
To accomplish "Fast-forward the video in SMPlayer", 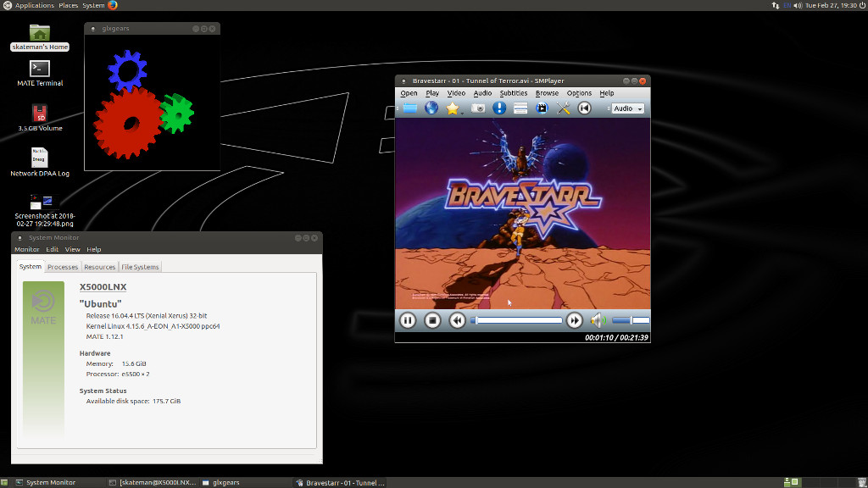I will tap(575, 320).
